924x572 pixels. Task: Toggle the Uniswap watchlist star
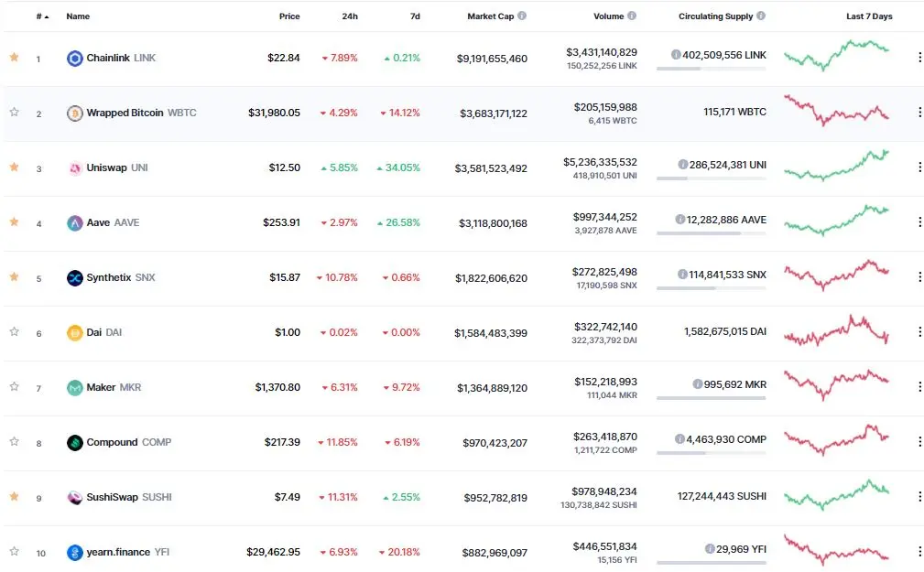coord(14,167)
